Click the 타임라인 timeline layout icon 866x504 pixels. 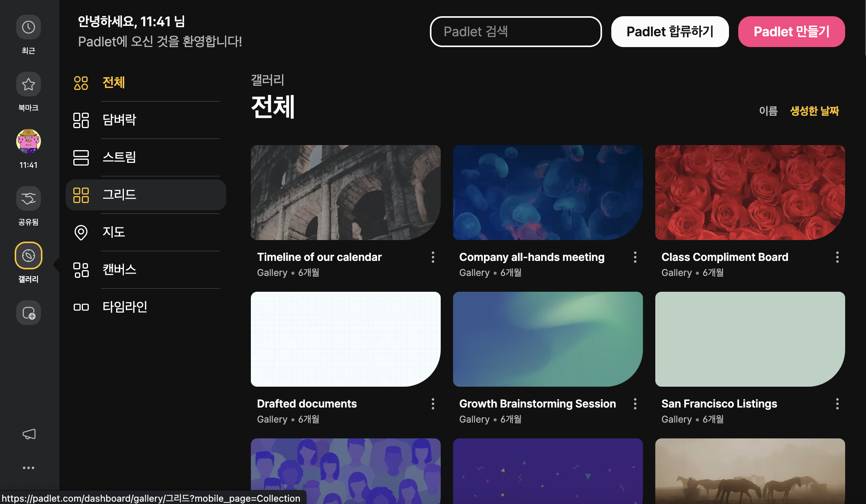(x=81, y=307)
